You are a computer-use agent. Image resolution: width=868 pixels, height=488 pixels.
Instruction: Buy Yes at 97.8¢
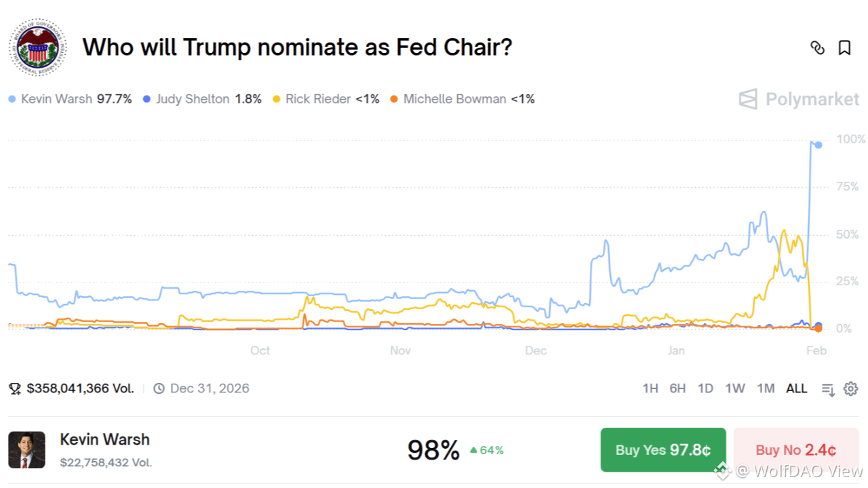tap(663, 450)
